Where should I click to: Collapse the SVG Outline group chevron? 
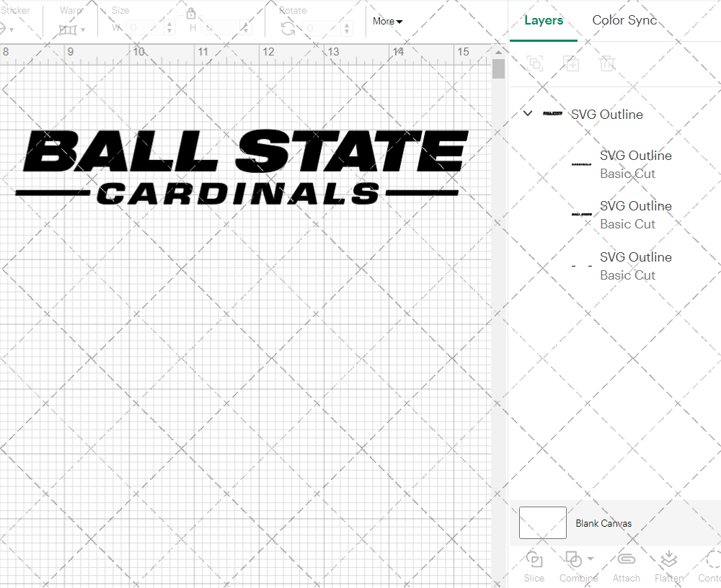point(527,113)
